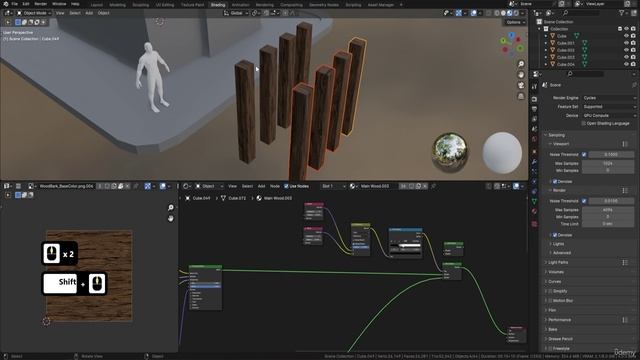The image size is (640, 360).
Task: Toggle Collection visibility eye icon
Action: 626,29
